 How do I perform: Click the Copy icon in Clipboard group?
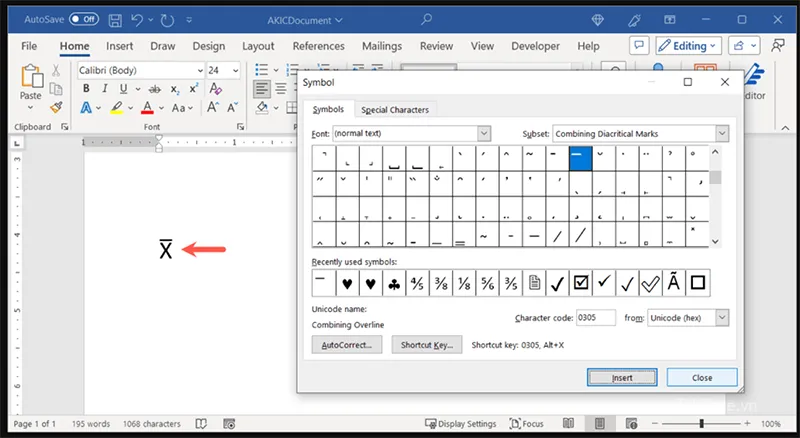(56, 89)
